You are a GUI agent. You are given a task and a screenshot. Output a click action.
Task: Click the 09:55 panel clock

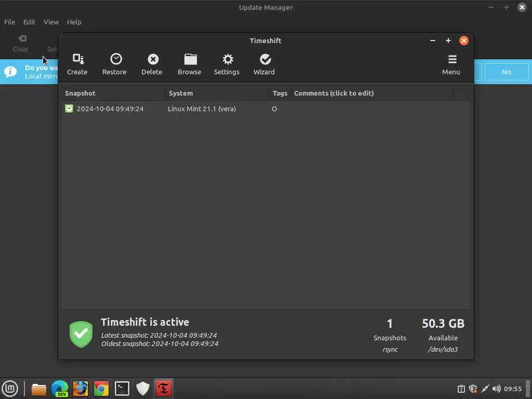(513, 389)
